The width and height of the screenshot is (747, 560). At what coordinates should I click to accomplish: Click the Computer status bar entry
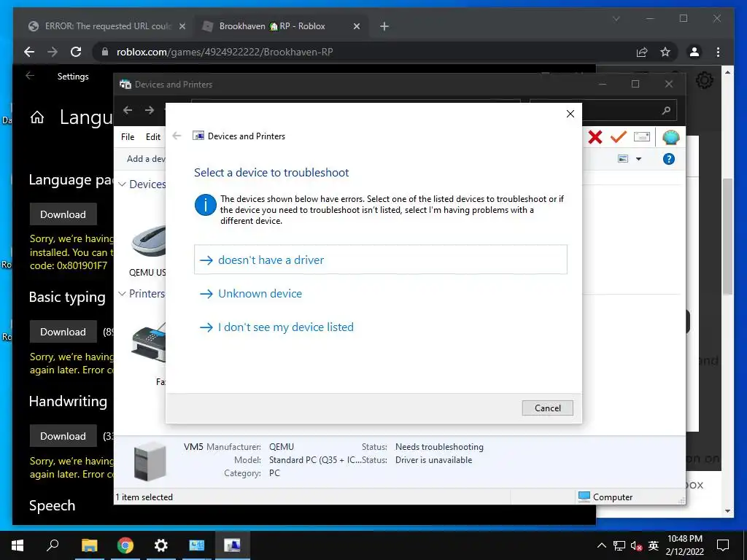click(605, 497)
